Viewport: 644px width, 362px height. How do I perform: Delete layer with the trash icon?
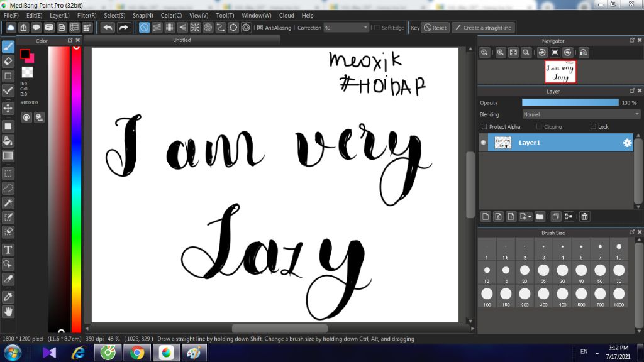click(584, 216)
